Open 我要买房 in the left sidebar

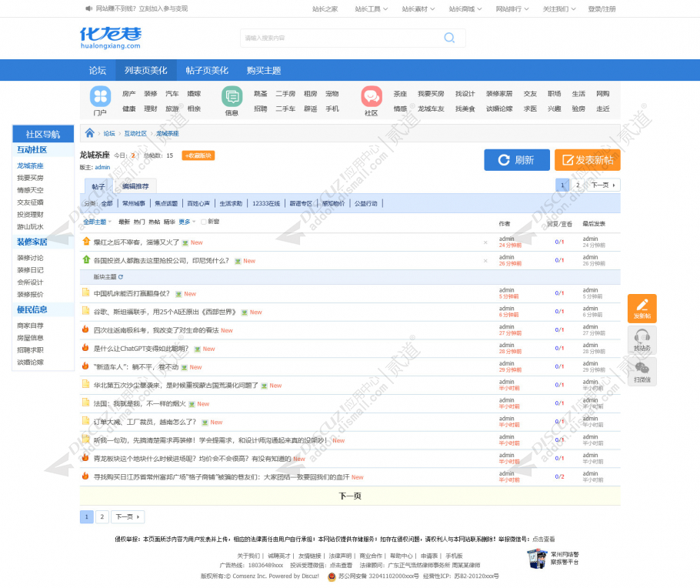point(30,178)
